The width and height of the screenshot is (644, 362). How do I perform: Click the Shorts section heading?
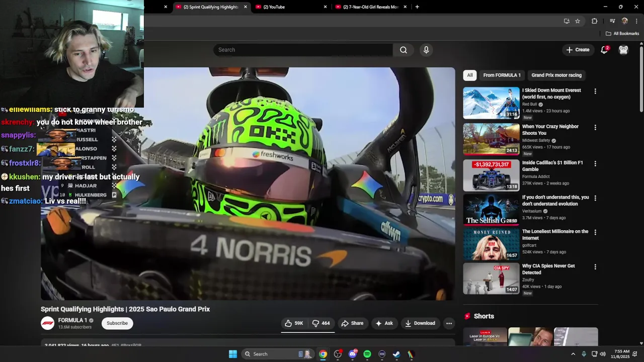[x=484, y=316]
